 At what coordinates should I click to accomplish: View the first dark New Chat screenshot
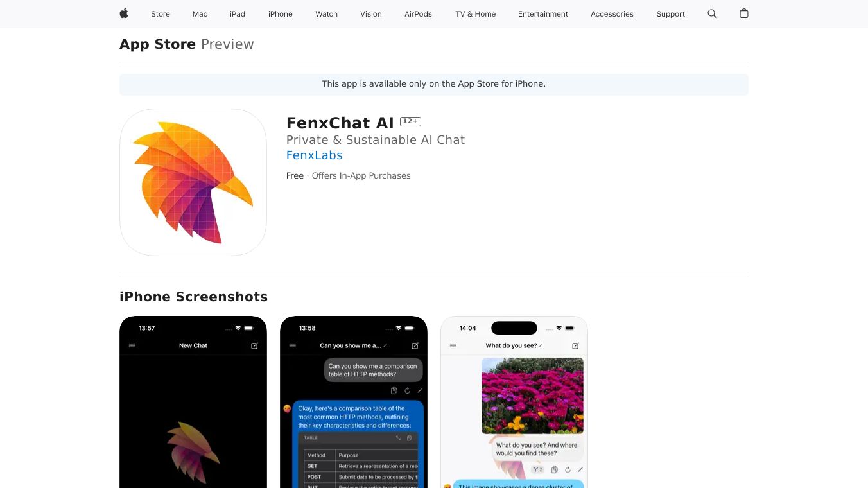pyautogui.click(x=193, y=402)
